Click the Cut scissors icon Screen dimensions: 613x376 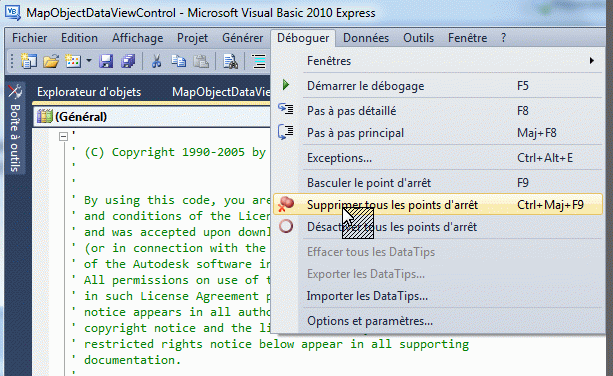(156, 61)
